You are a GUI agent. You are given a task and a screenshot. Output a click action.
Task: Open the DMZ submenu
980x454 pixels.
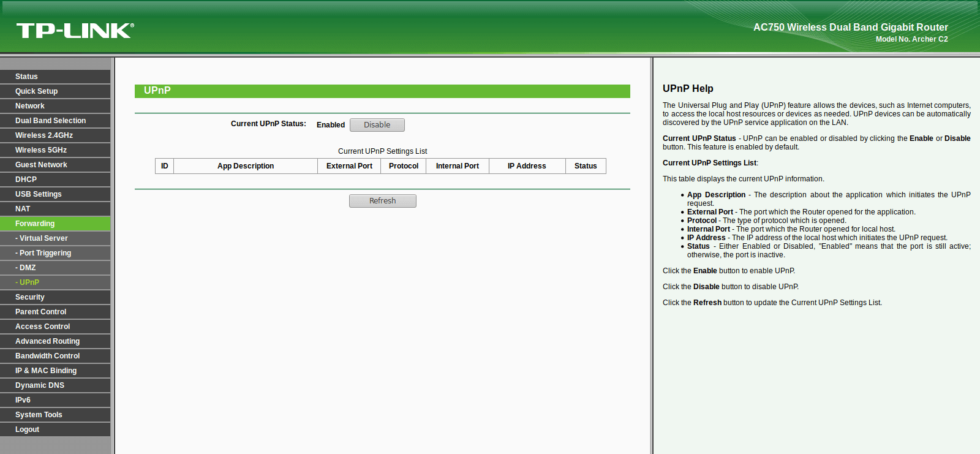pos(55,268)
